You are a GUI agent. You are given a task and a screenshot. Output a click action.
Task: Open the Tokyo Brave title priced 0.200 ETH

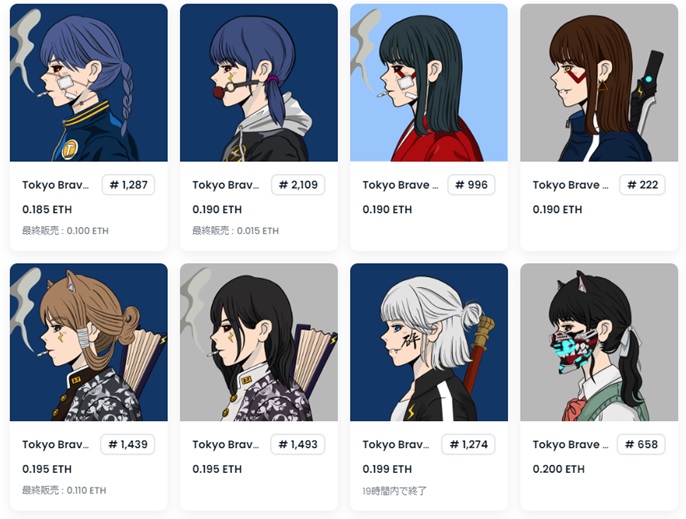(x=570, y=445)
